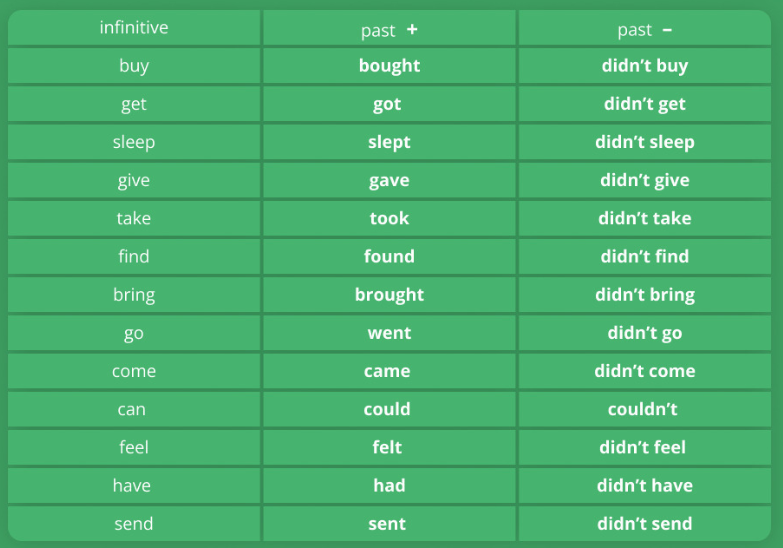Select the 'couldn't' negative cell
The width and height of the screenshot is (783, 548).
click(x=643, y=409)
